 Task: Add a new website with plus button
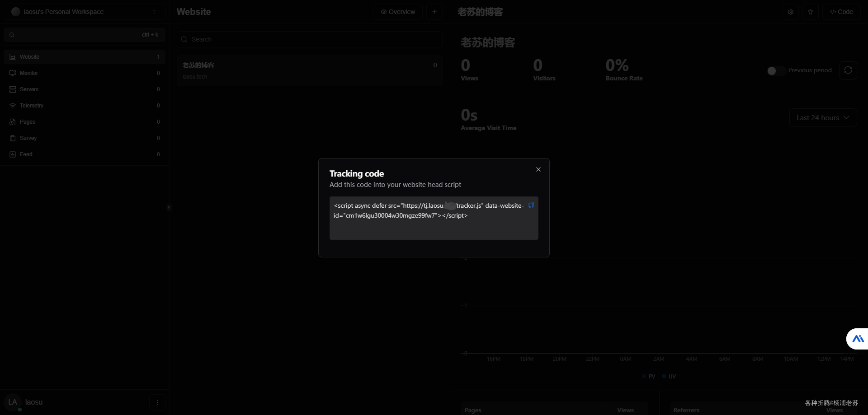(x=434, y=12)
